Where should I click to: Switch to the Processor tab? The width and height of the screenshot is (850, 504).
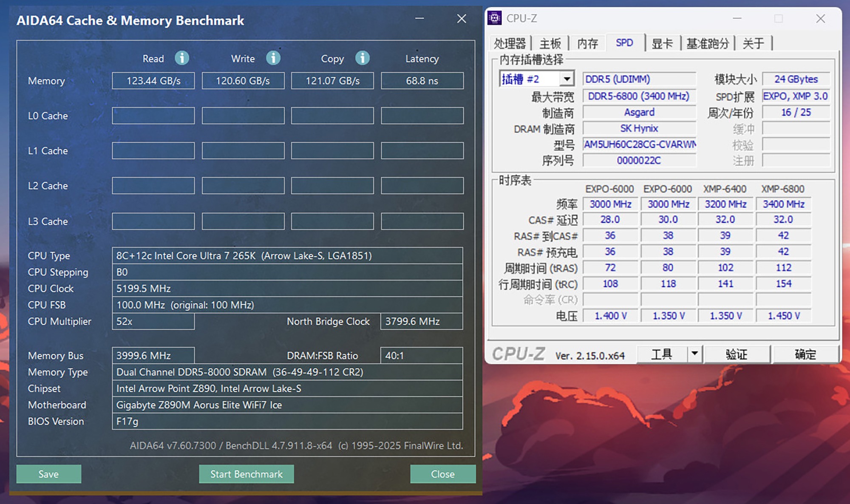tap(510, 43)
